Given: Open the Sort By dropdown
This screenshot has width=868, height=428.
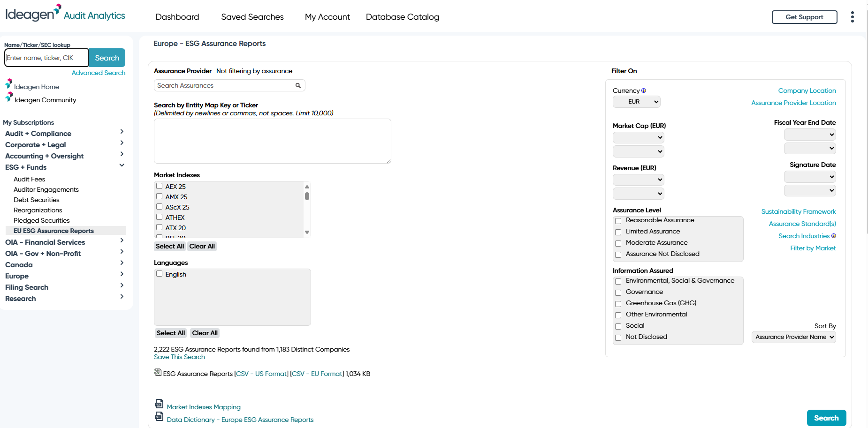Looking at the screenshot, I should click(x=794, y=337).
